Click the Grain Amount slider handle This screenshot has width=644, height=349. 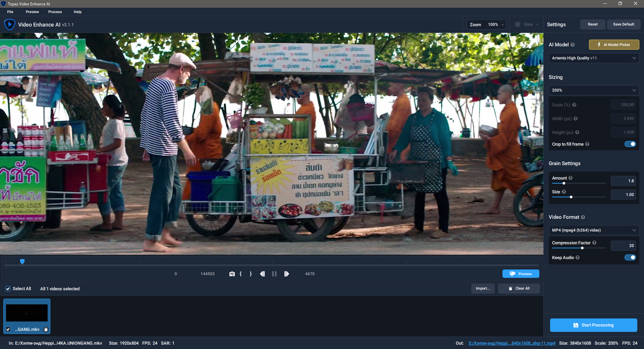pos(564,183)
